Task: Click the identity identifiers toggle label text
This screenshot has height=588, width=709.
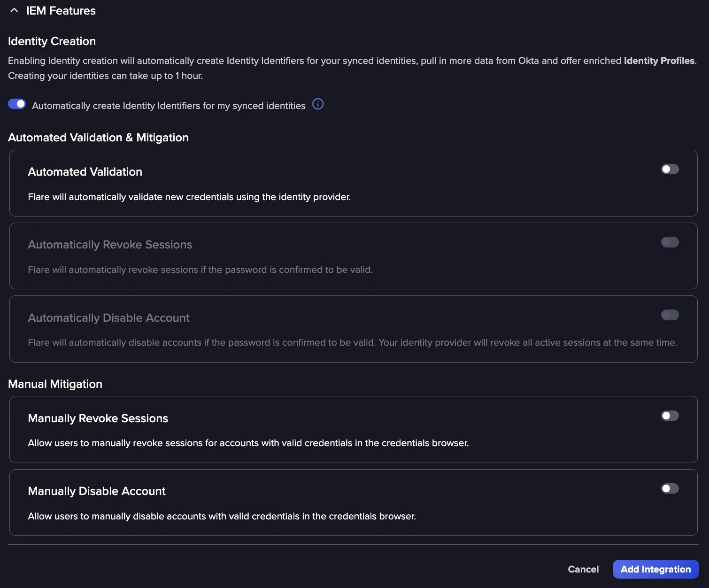Action: click(169, 106)
